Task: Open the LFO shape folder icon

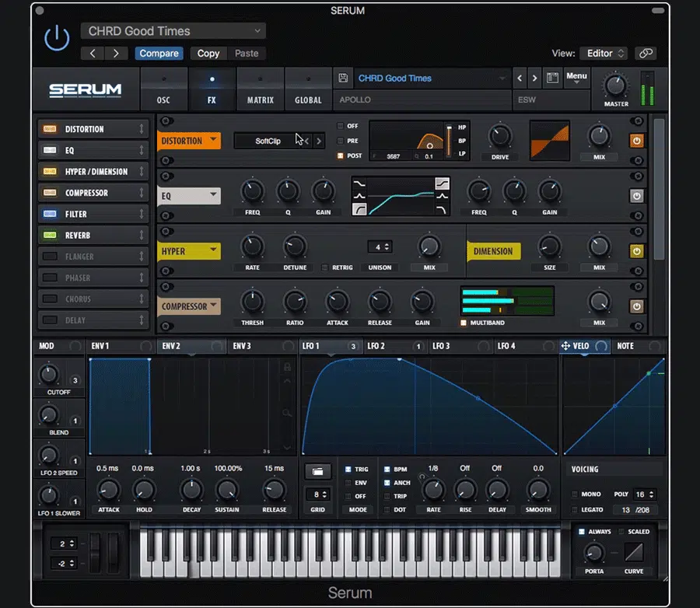Action: tap(317, 471)
